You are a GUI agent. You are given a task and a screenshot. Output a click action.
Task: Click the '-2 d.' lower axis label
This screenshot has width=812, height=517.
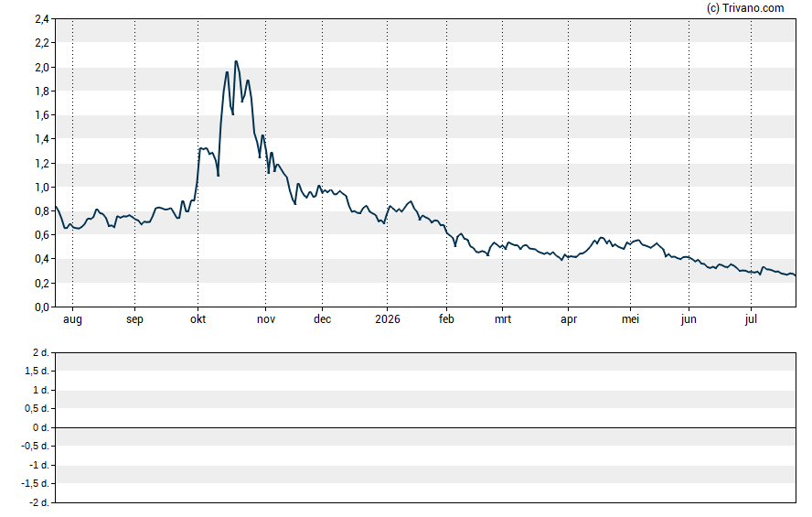[x=38, y=502]
